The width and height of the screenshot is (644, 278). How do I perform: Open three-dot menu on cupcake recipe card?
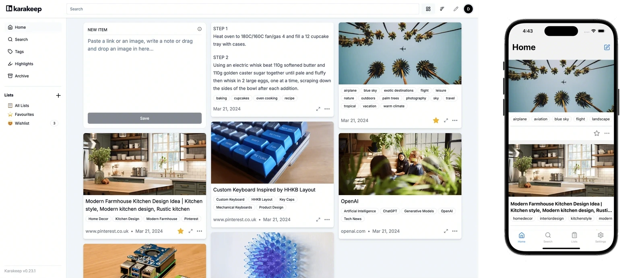tap(327, 109)
